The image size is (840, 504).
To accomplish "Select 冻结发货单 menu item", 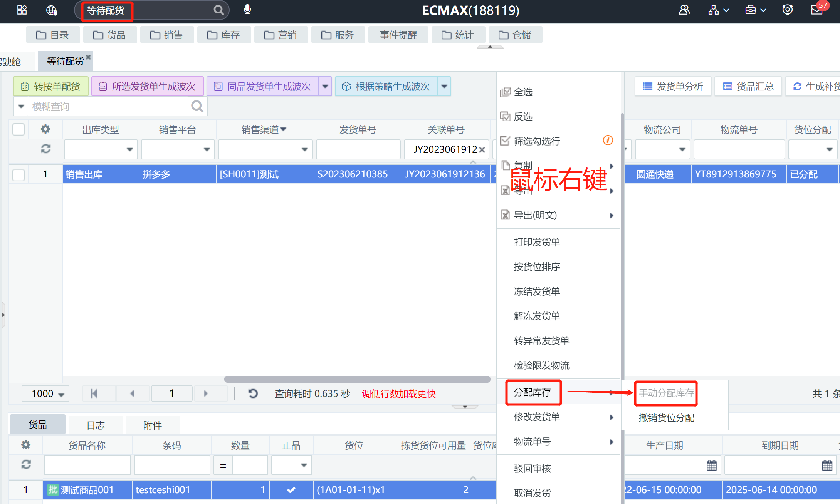I will click(558, 291).
